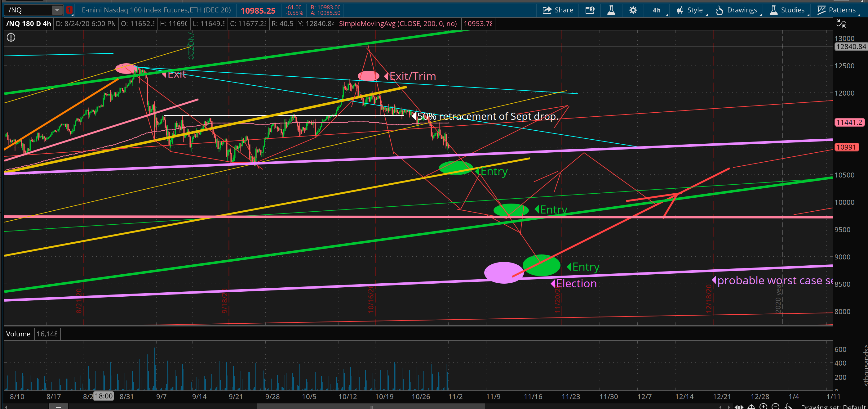Open chart settings gear icon
Image resolution: width=868 pixels, height=409 pixels.
[633, 10]
